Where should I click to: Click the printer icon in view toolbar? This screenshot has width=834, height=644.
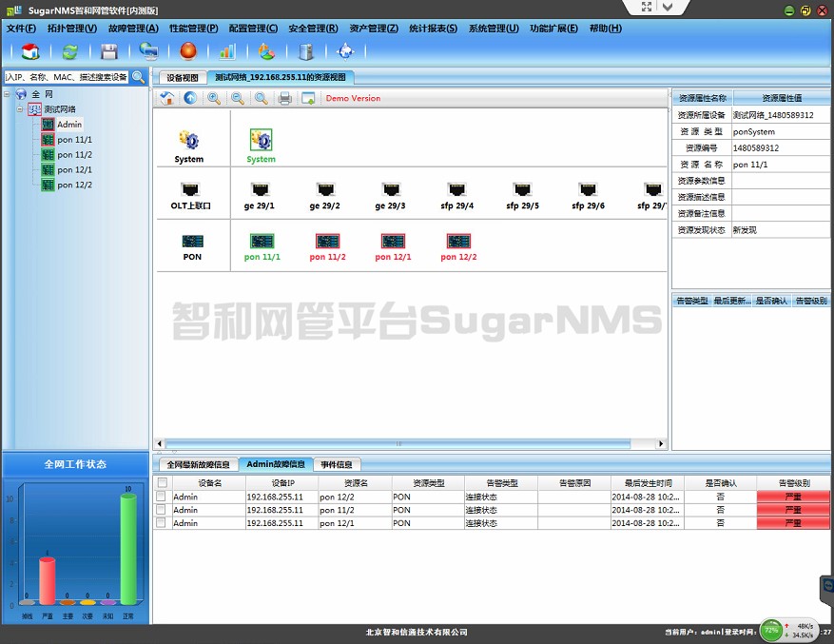[x=284, y=98]
